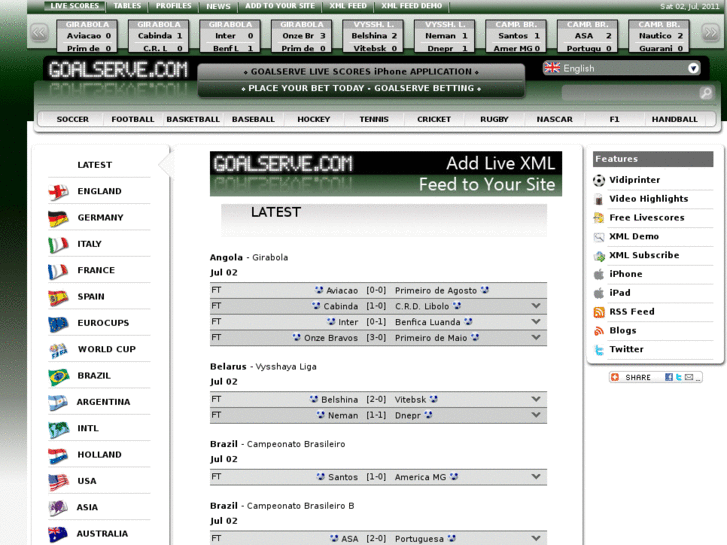This screenshot has width=727, height=545.
Task: Click the Belshina vs Vitebsk ticker box
Action: coord(373,36)
